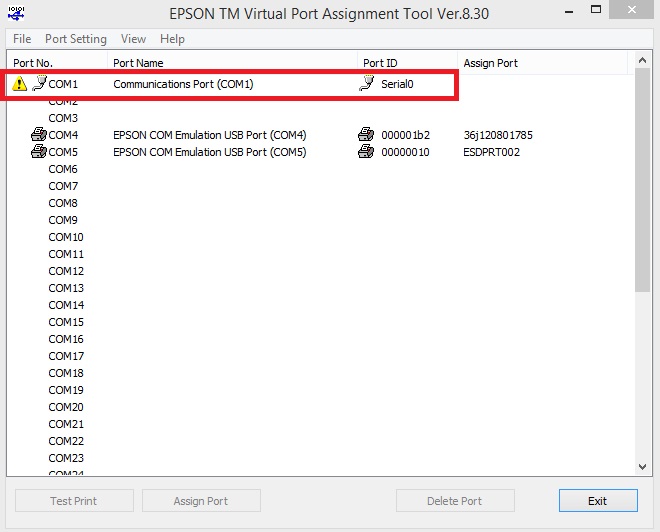Click the vertical scrollbar thumb

click(642, 180)
